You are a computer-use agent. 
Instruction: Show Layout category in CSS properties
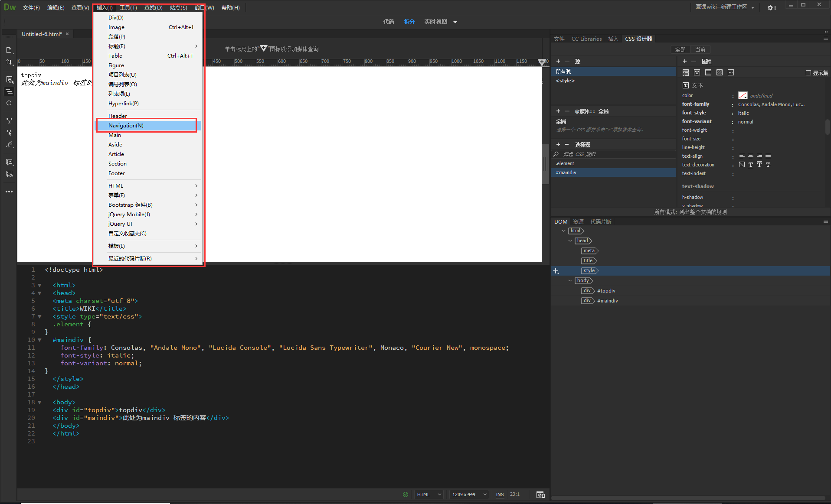click(x=686, y=72)
